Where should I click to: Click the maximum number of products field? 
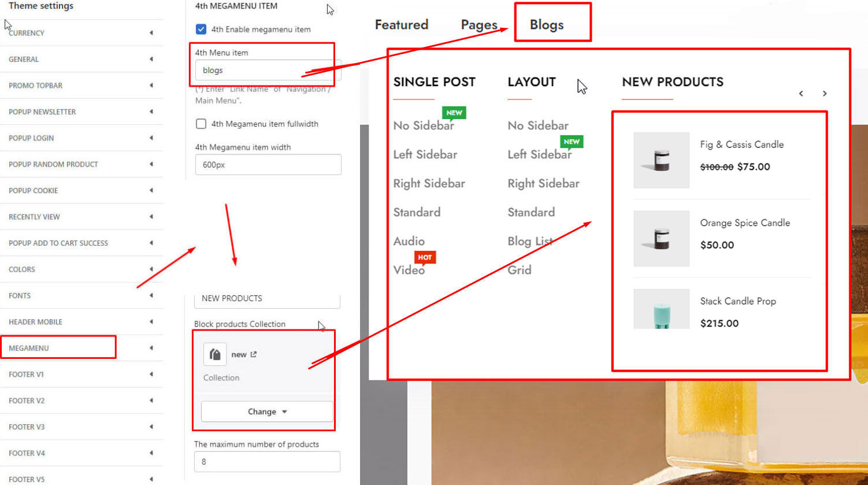[x=267, y=462]
